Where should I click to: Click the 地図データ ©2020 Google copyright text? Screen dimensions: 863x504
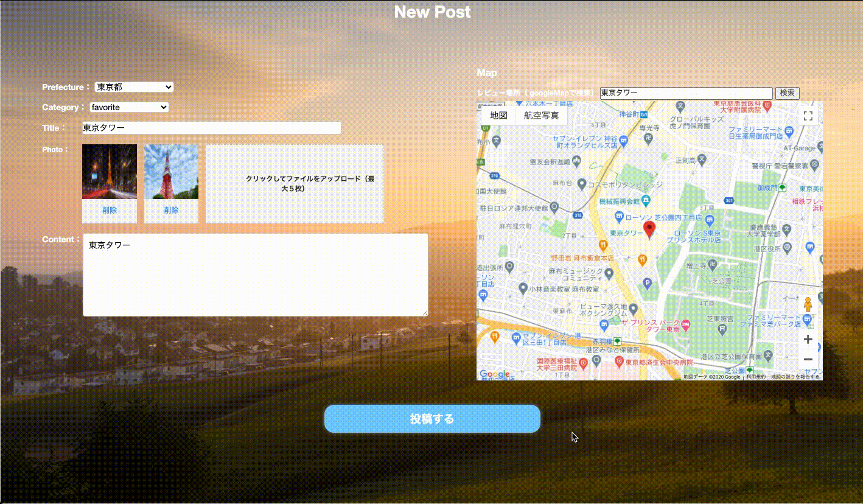tap(711, 377)
